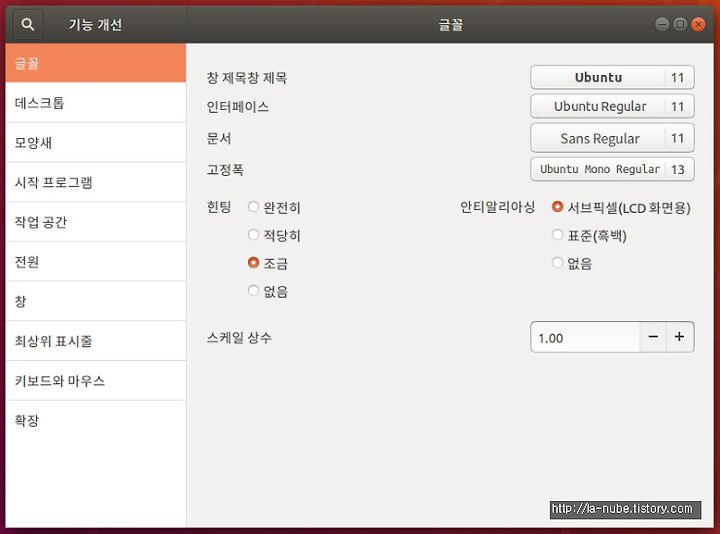
Task: Open the 인터페이스 font chooser showing Ubuntu Regular
Action: (612, 107)
